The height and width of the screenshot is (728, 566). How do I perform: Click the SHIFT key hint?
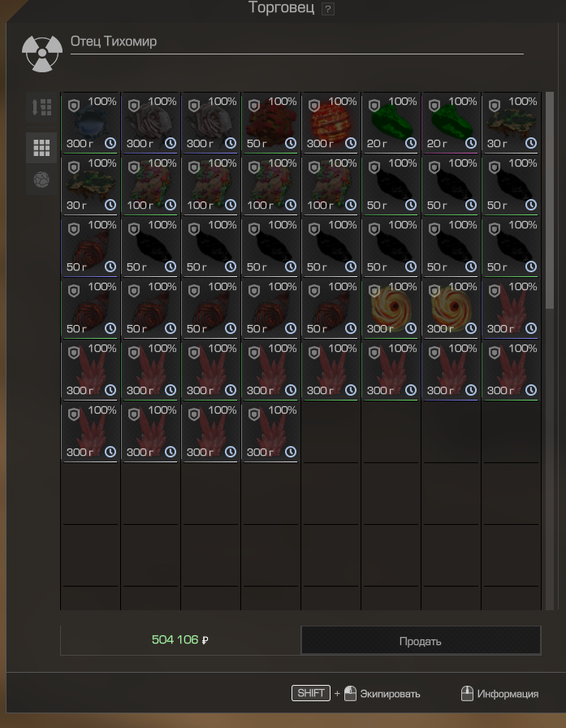pos(311,693)
